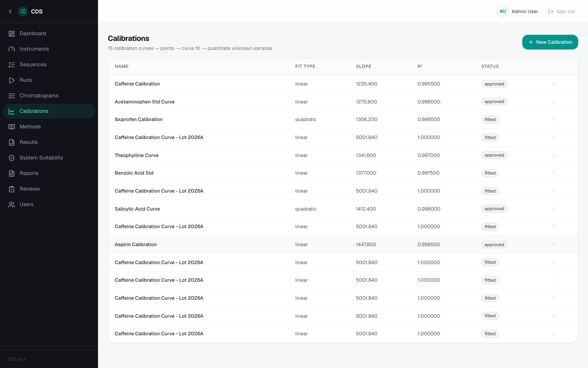Click the Calibrations chart icon

(x=12, y=111)
